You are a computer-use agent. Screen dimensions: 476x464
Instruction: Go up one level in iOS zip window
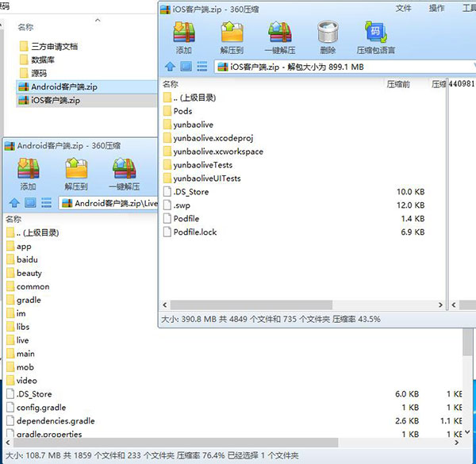[x=170, y=67]
